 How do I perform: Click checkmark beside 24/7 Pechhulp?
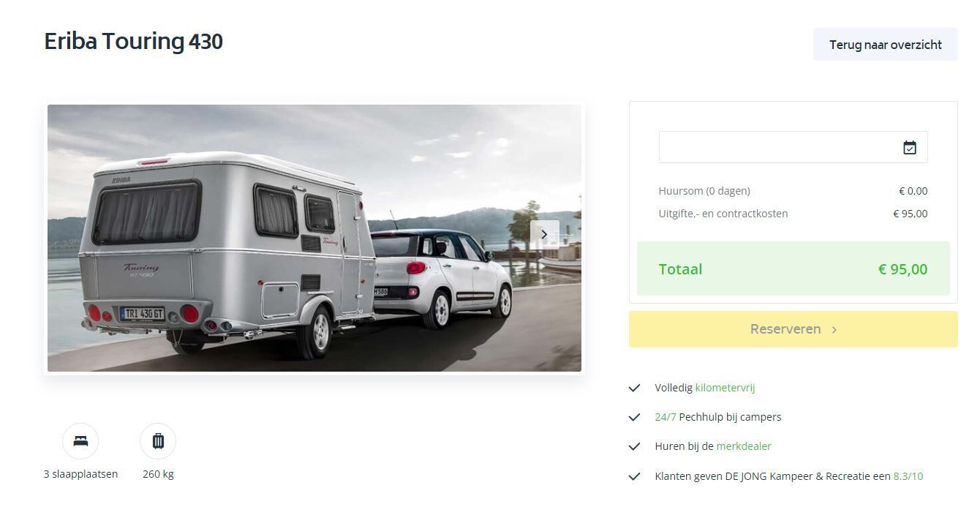click(x=635, y=417)
